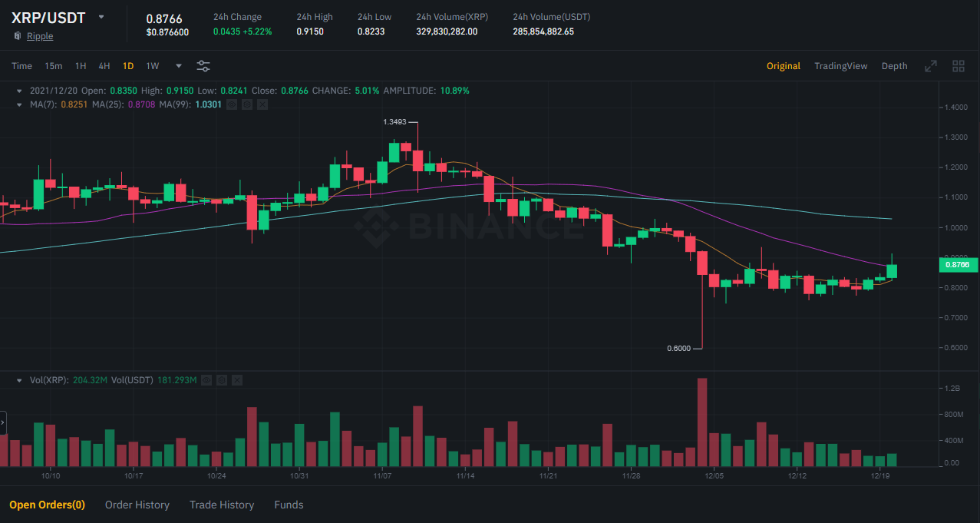This screenshot has width=980, height=523.
Task: Toggle MA indicator visibility eye
Action: click(232, 104)
